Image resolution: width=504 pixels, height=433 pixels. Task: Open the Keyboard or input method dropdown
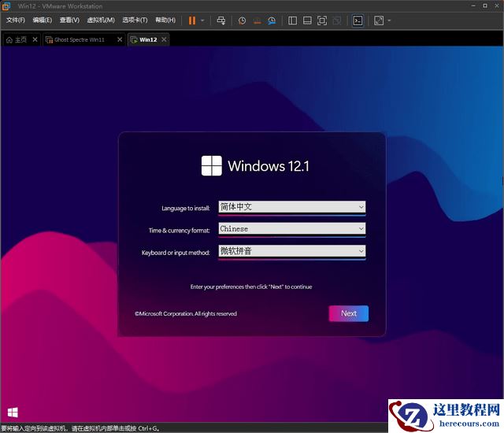(x=292, y=251)
